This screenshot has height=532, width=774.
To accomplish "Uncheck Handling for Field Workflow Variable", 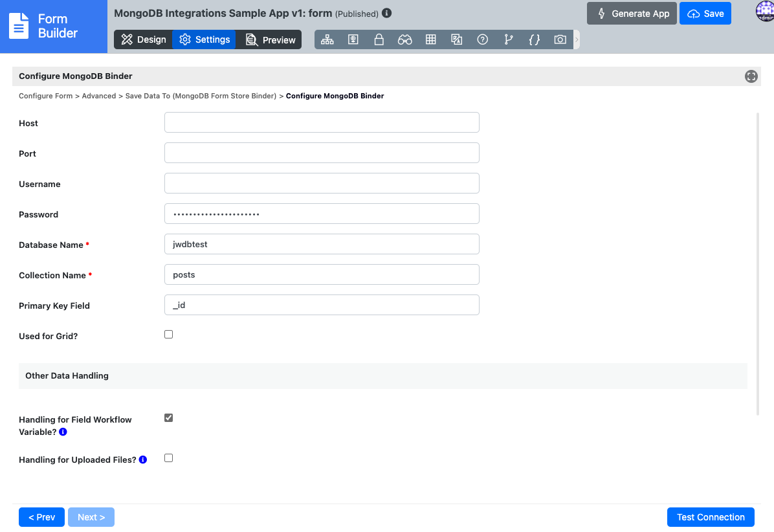I will (169, 418).
